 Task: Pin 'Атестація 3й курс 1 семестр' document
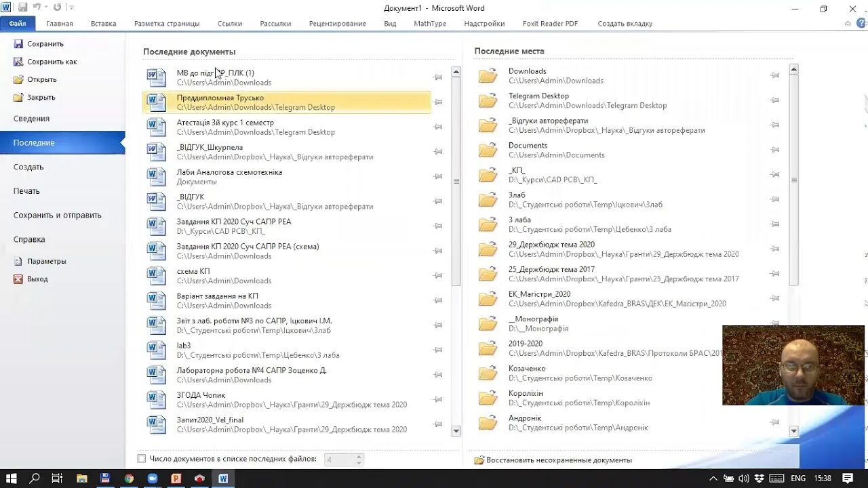[x=438, y=127]
